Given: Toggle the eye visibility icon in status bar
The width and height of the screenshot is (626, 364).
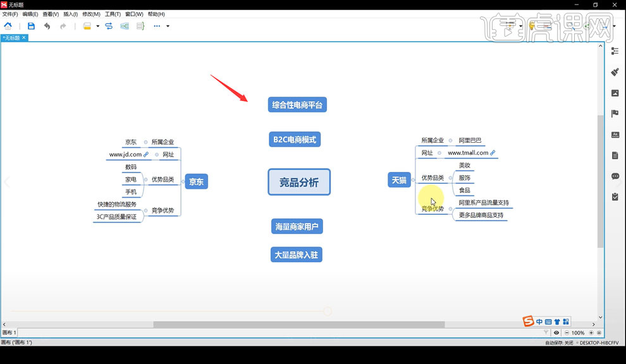Looking at the screenshot, I should click(557, 332).
